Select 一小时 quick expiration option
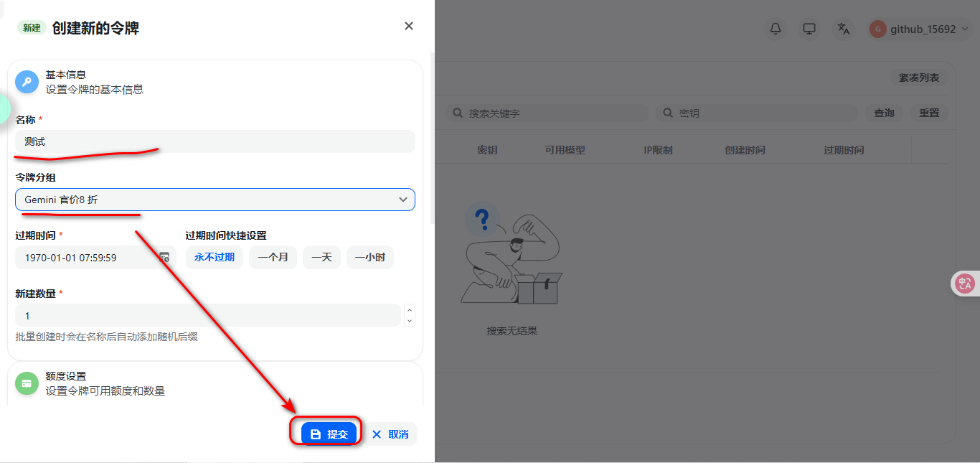The height and width of the screenshot is (463, 980). click(370, 257)
